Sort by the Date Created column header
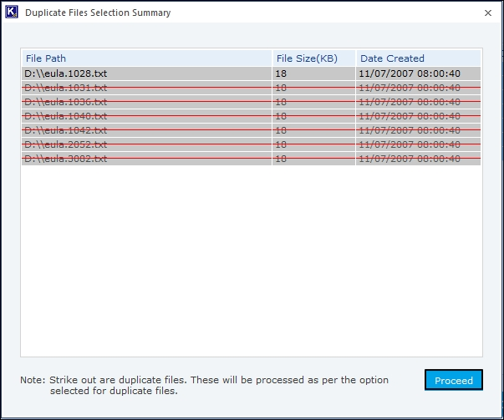 pos(418,58)
